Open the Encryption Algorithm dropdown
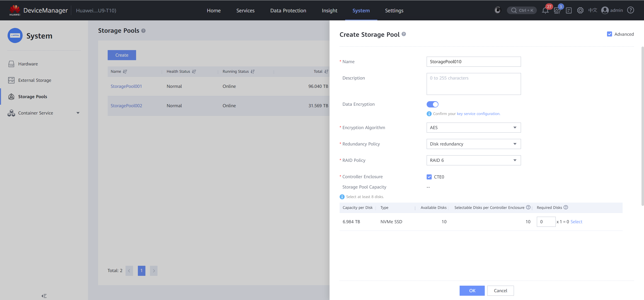The image size is (644, 300). [473, 128]
